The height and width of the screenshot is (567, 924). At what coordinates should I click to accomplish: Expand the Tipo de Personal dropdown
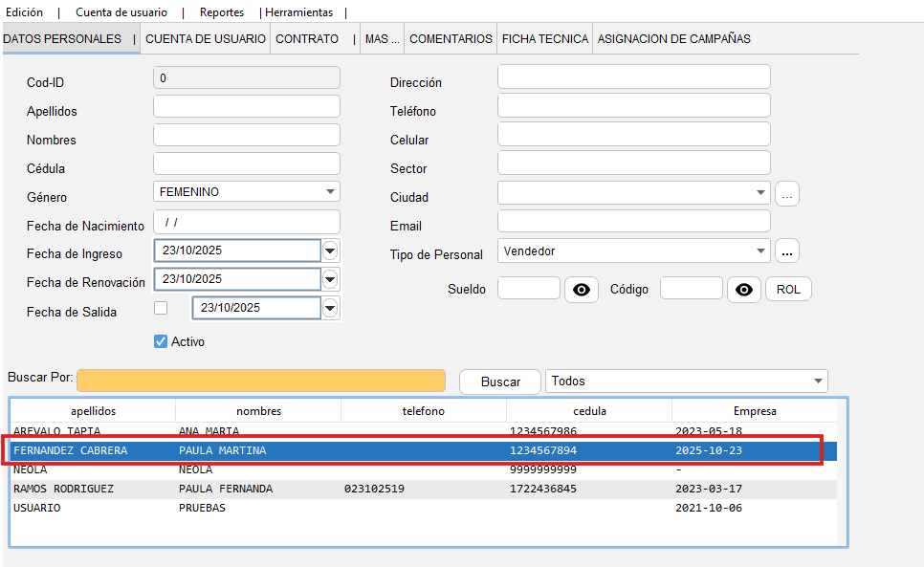pos(760,251)
